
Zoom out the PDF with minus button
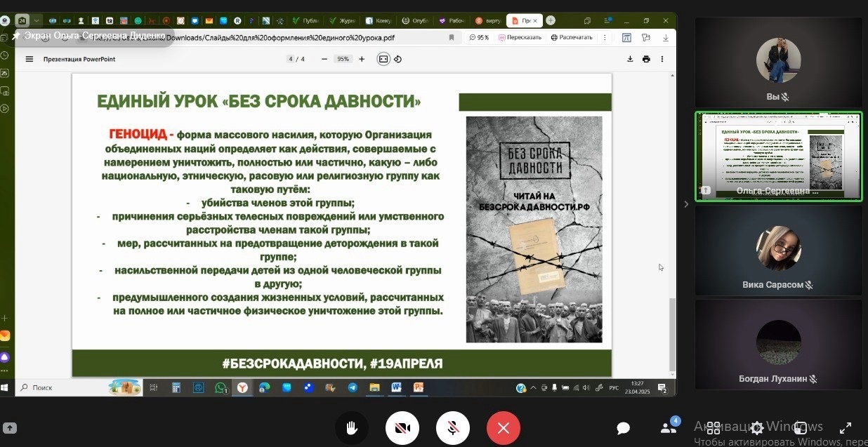coord(324,59)
